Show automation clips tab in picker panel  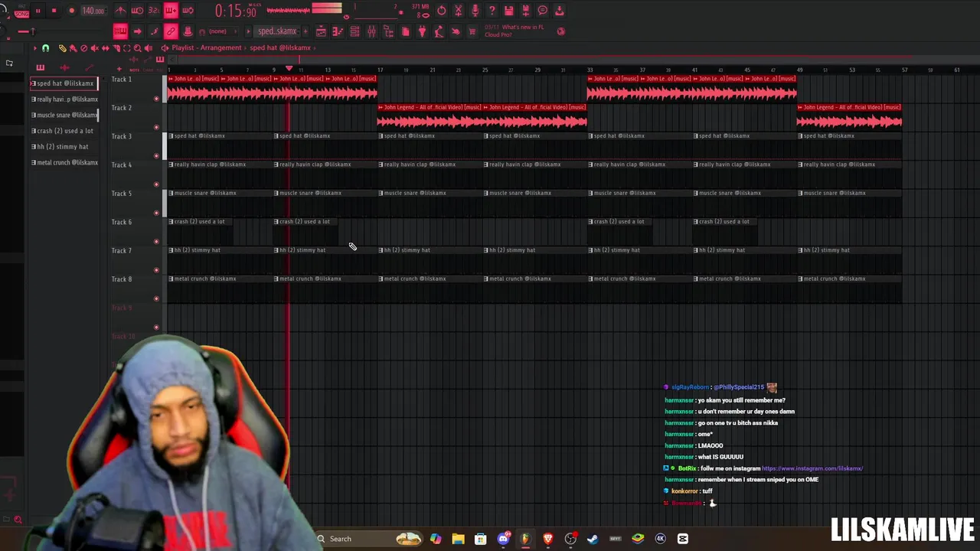tap(89, 68)
